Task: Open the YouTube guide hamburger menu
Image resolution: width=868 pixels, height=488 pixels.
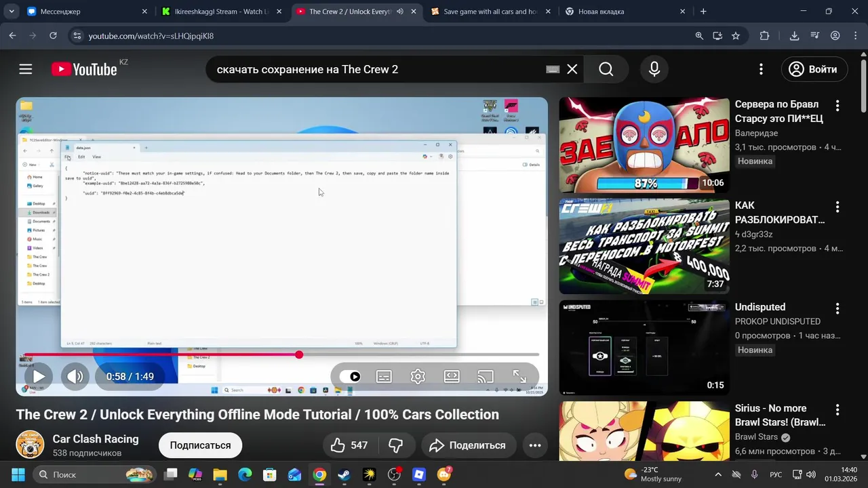Action: pos(26,69)
